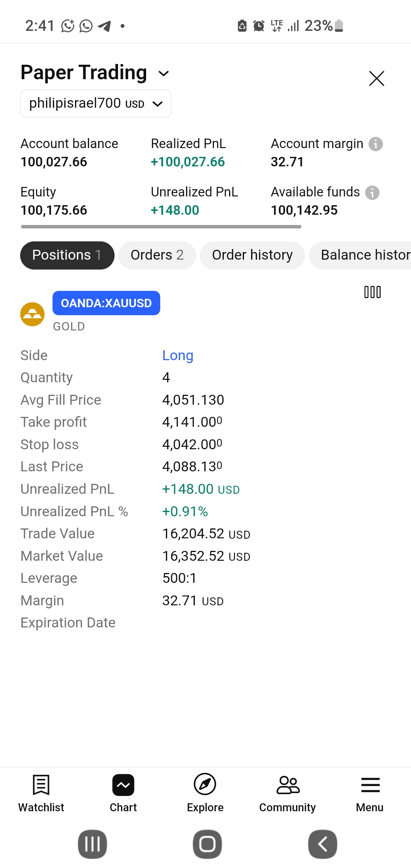The width and height of the screenshot is (411, 868).
Task: Tap the Account margin info icon
Action: click(376, 144)
